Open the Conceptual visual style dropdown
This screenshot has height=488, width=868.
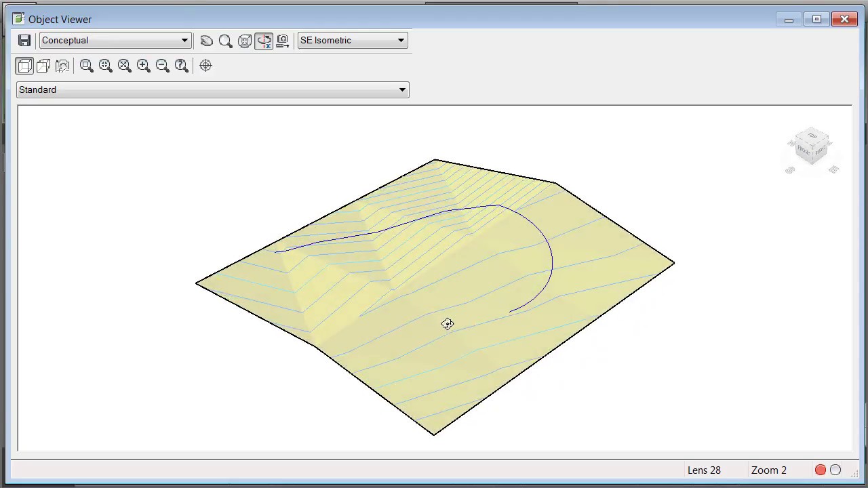pos(115,41)
